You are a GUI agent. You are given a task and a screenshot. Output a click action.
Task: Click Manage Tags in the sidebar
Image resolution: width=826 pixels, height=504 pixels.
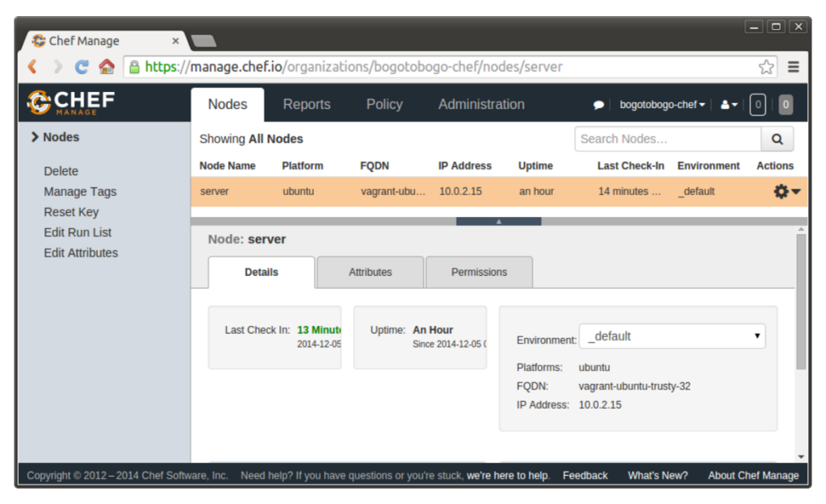pyautogui.click(x=80, y=192)
